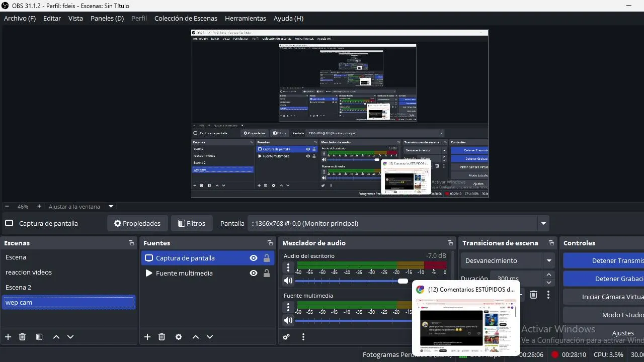Screen dimensions: 644x362
Task: Open scene filters icon in Escenas toolbar
Action: pos(39,337)
